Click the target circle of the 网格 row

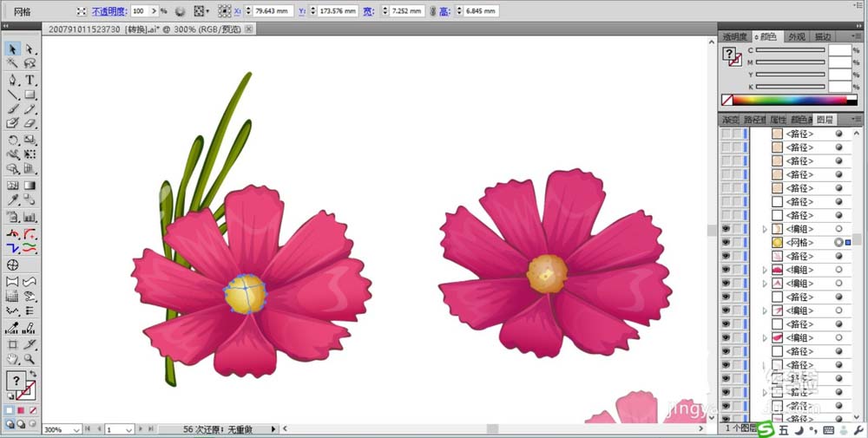tap(838, 242)
